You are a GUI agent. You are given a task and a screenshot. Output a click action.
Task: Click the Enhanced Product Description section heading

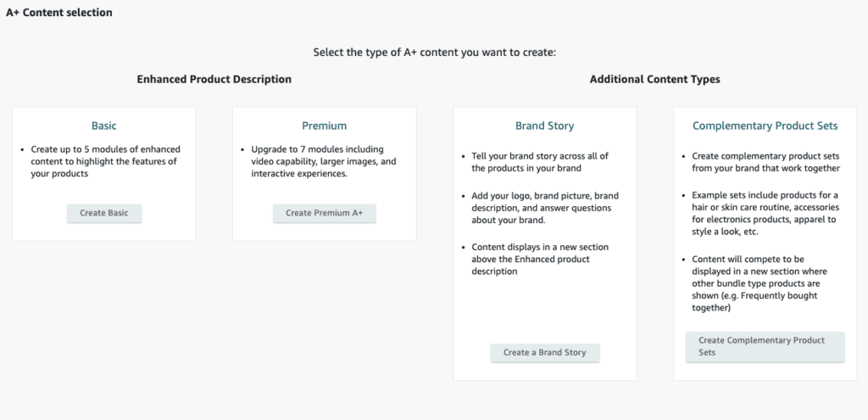(214, 79)
